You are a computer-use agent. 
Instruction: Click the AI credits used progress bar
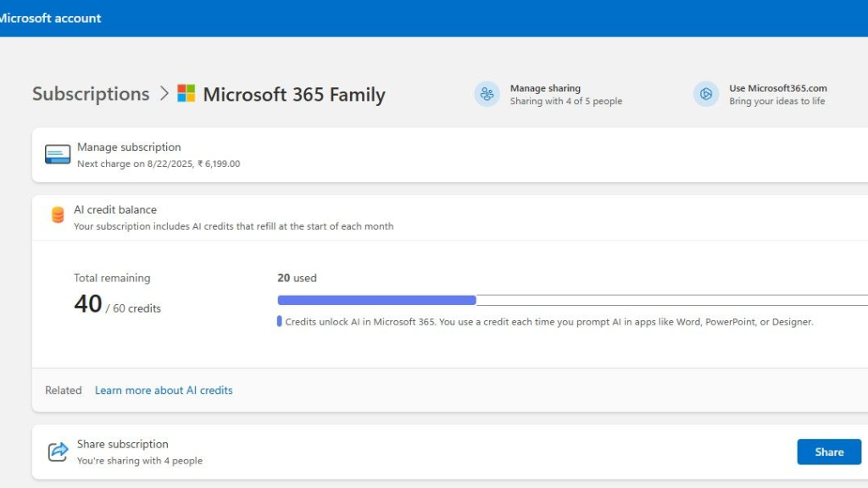[x=572, y=300]
